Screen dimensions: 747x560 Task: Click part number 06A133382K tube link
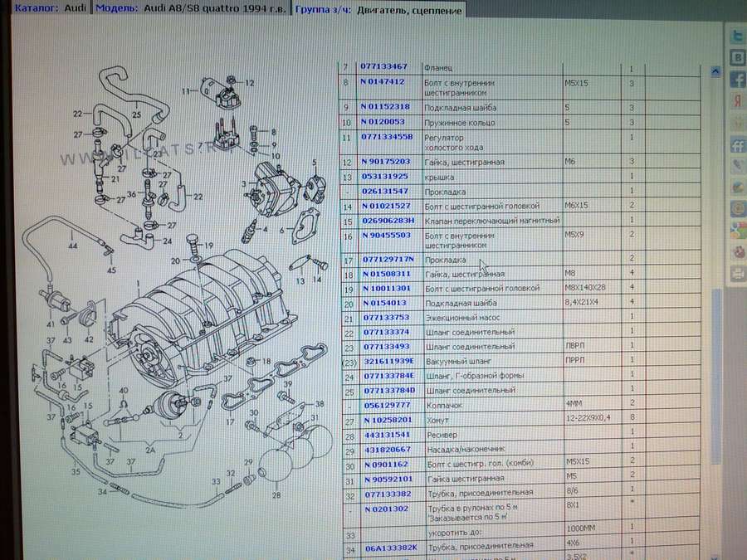point(388,545)
